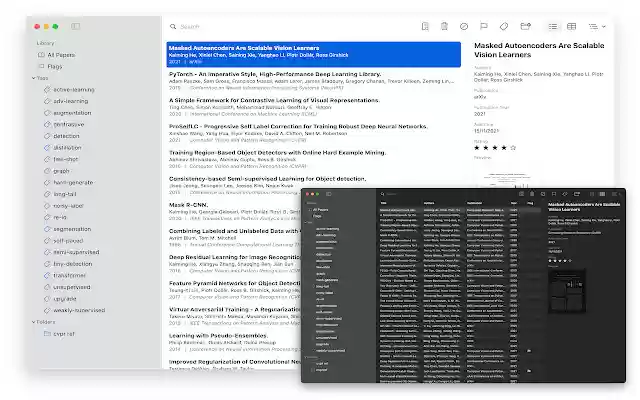Click tag icon beside hard-generate
Screen dimensions: 640x400
[x=47, y=182]
